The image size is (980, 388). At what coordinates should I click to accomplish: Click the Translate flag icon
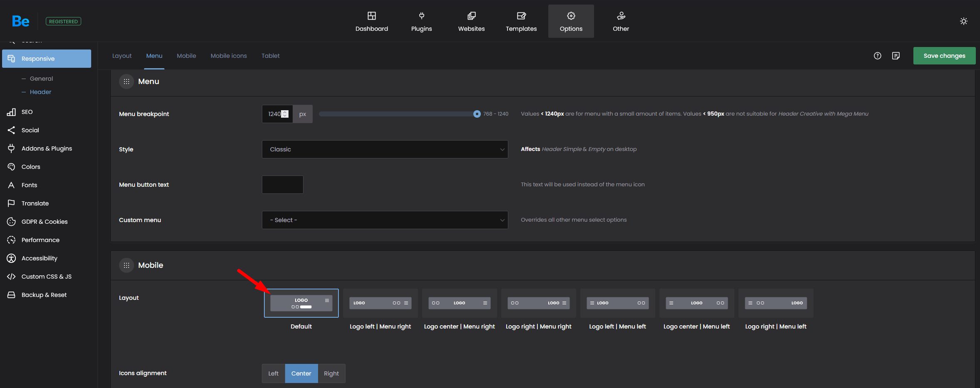click(x=11, y=203)
